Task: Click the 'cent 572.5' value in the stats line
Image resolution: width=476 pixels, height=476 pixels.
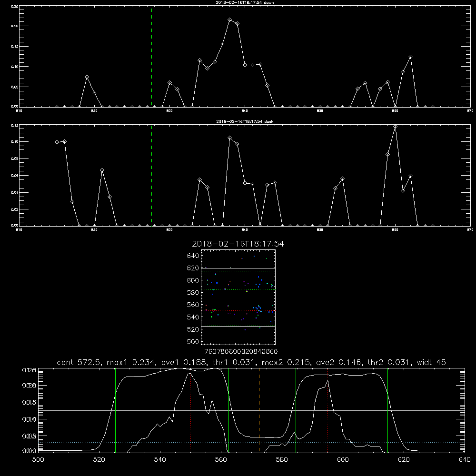Action: click(x=80, y=362)
